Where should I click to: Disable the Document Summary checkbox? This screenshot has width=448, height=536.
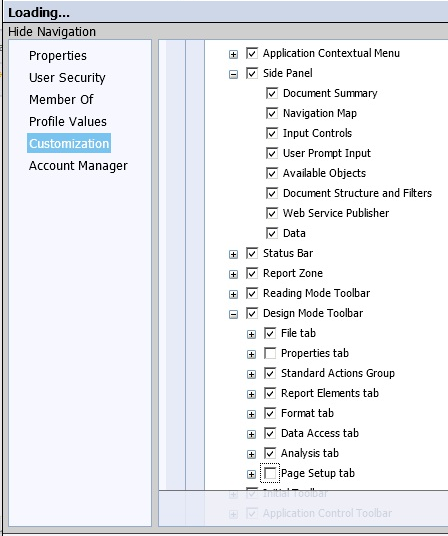coord(272,93)
